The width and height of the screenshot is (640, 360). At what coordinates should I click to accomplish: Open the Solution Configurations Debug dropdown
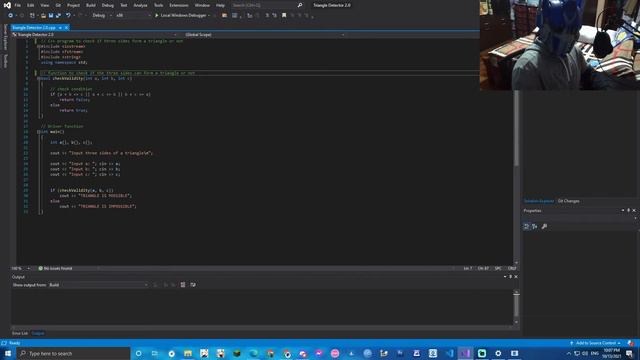pos(102,16)
